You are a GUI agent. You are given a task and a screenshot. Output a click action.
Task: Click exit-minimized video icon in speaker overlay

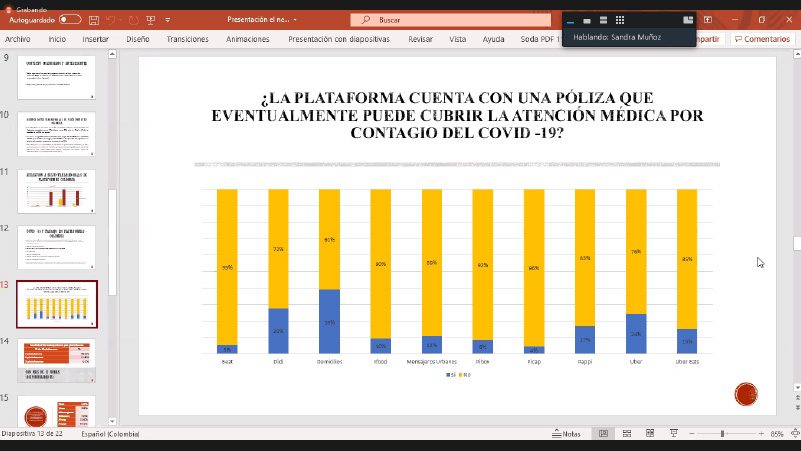tap(688, 20)
